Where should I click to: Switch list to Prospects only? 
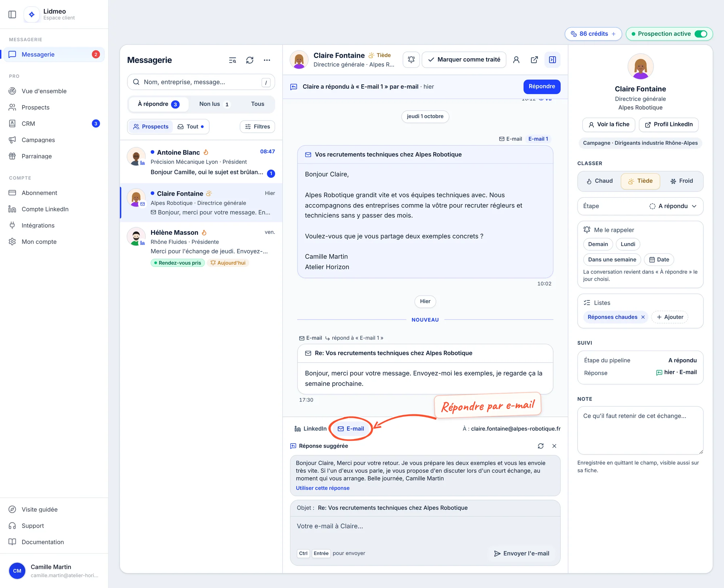pos(151,127)
